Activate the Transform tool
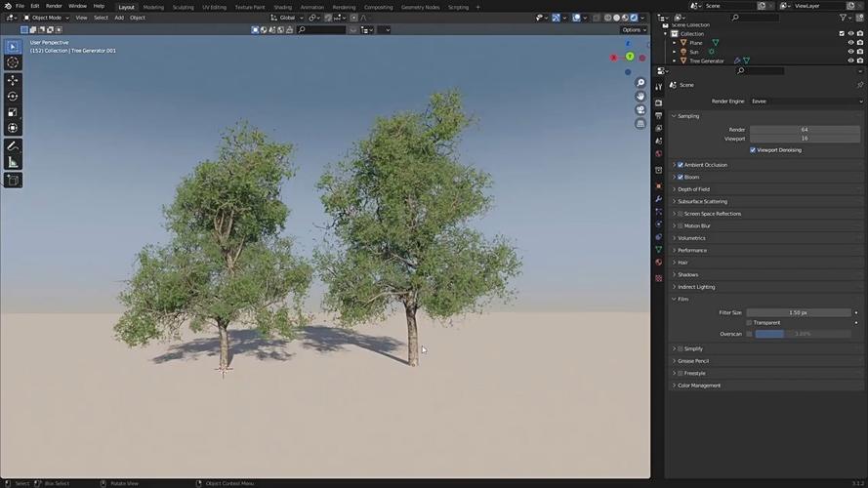 pyautogui.click(x=13, y=129)
